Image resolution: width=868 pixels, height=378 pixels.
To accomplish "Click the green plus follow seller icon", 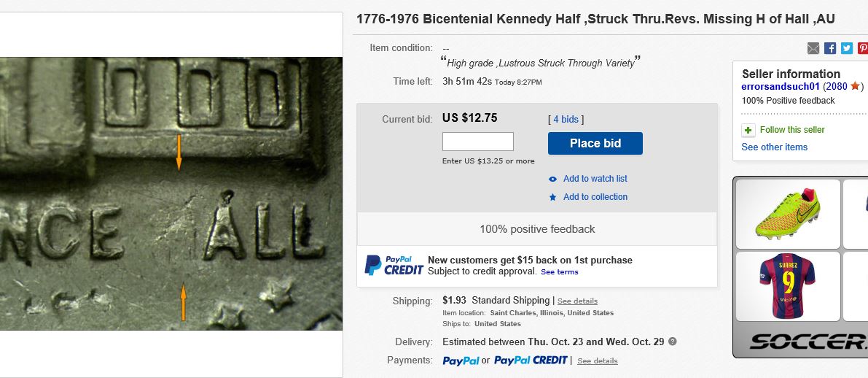I will click(748, 130).
